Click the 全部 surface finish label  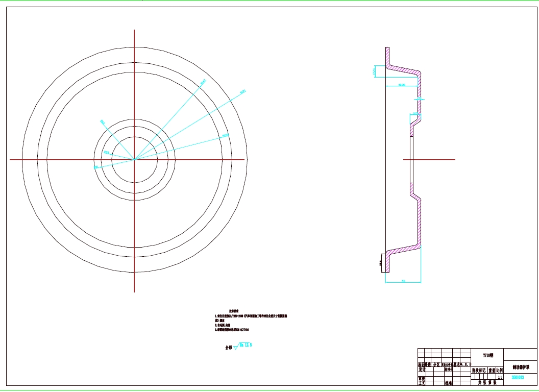pos(229,347)
